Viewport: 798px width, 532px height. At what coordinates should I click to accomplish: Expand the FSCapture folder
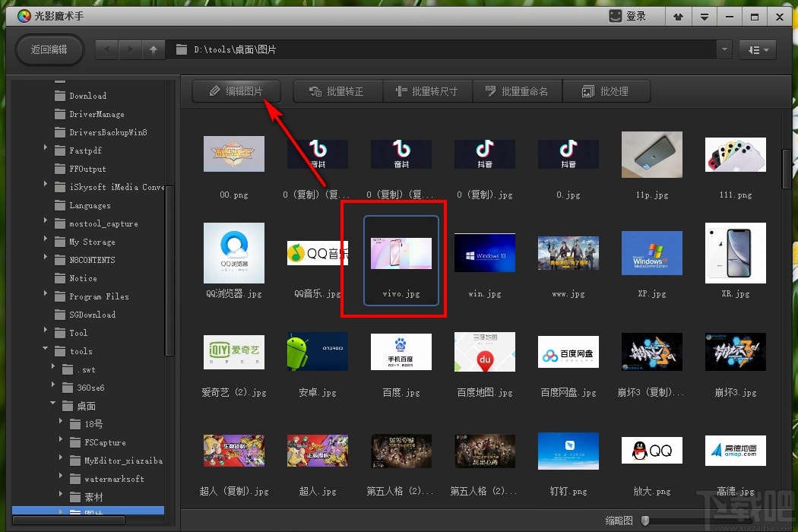(61, 439)
